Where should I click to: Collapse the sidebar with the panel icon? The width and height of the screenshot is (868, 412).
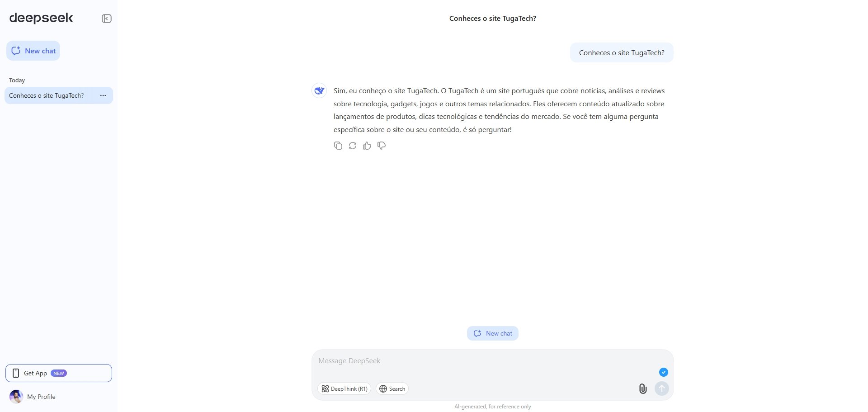(x=107, y=19)
